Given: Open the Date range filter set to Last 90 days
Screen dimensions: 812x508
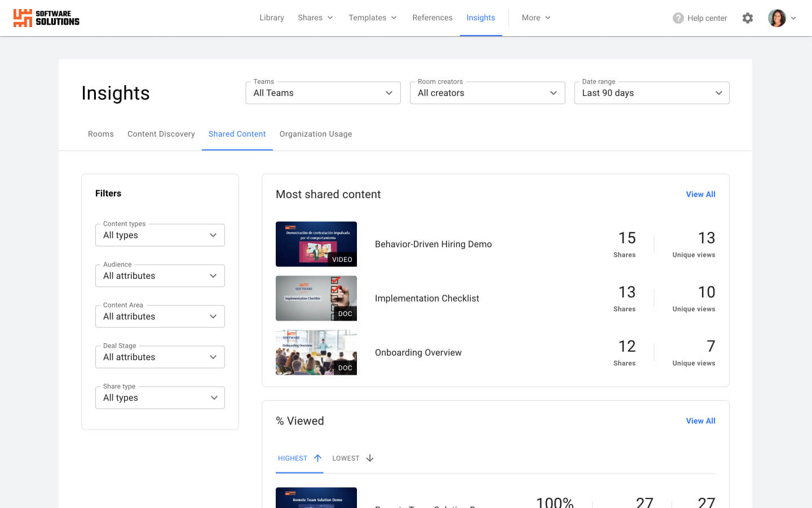Looking at the screenshot, I should click(651, 93).
